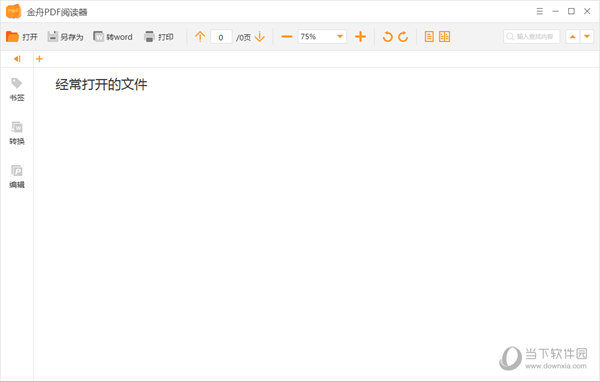
Task: Add a new tab with plus icon
Action: click(x=39, y=59)
